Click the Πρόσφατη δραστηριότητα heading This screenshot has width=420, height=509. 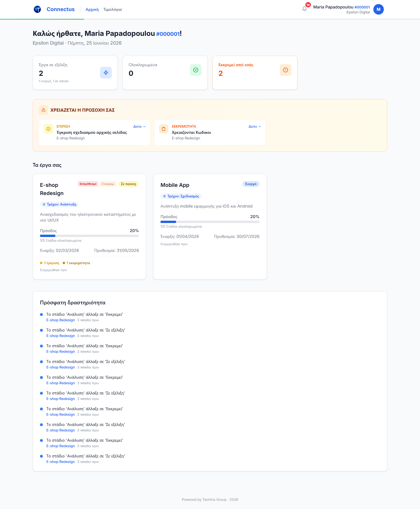point(73,303)
